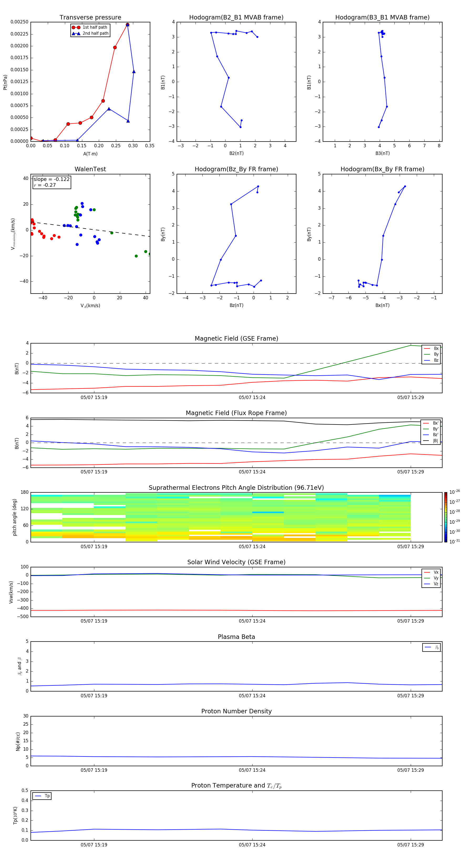Click the "Transverse pressure" plot title
The image size is (473, 868).
pyautogui.click(x=90, y=17)
